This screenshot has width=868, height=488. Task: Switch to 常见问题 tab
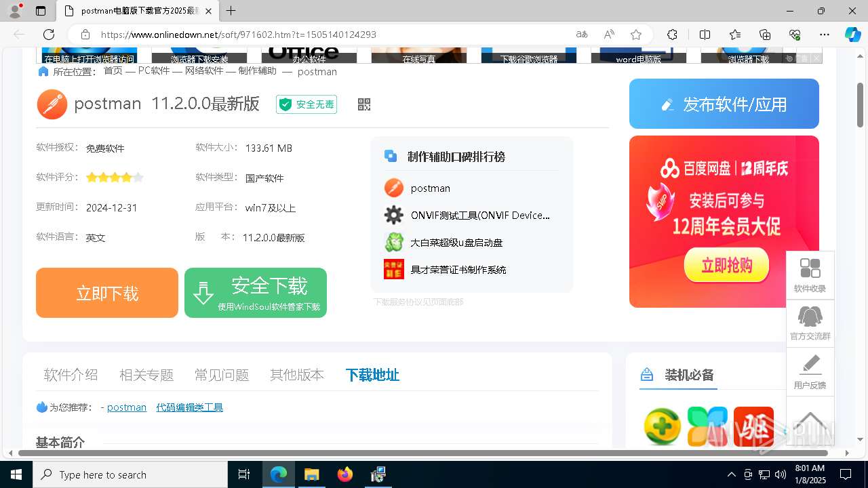tap(222, 375)
